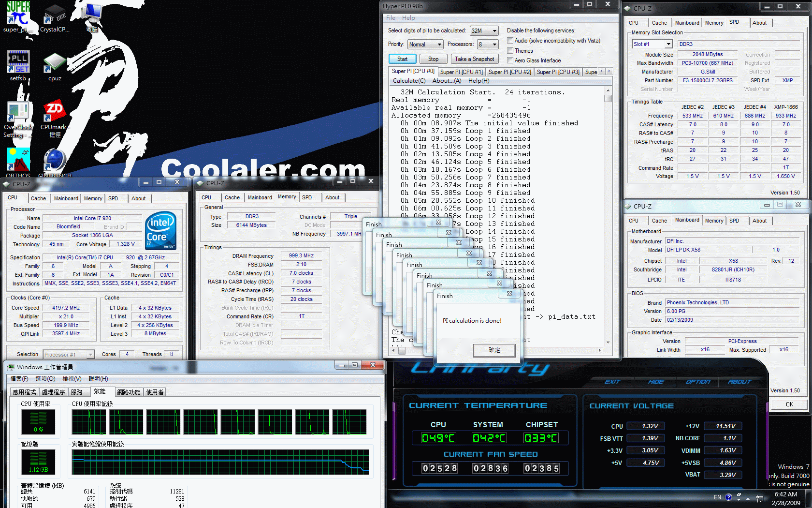The image size is (812, 508).
Task: Click the Core Speed 4197.2 MHz value
Action: tap(66, 308)
